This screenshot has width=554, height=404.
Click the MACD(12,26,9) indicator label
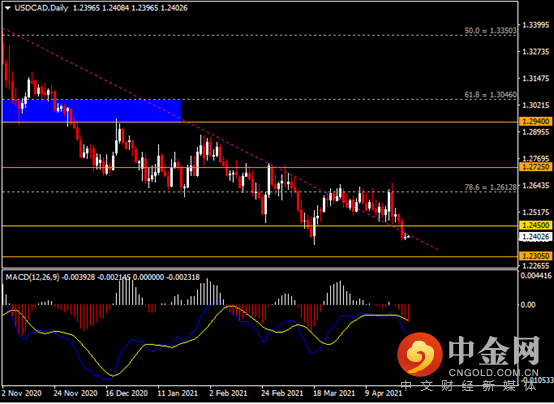point(33,277)
